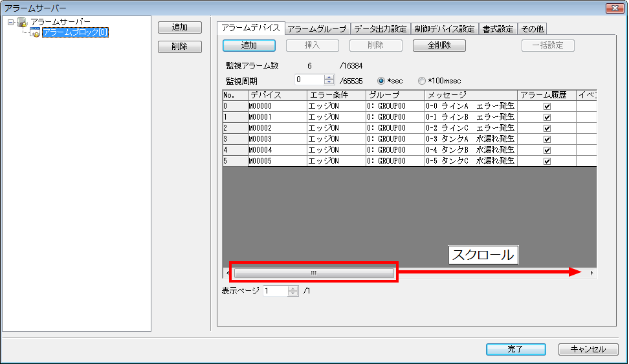The image size is (629, 364).
Task: Click the キャンセル button
Action: point(588,349)
